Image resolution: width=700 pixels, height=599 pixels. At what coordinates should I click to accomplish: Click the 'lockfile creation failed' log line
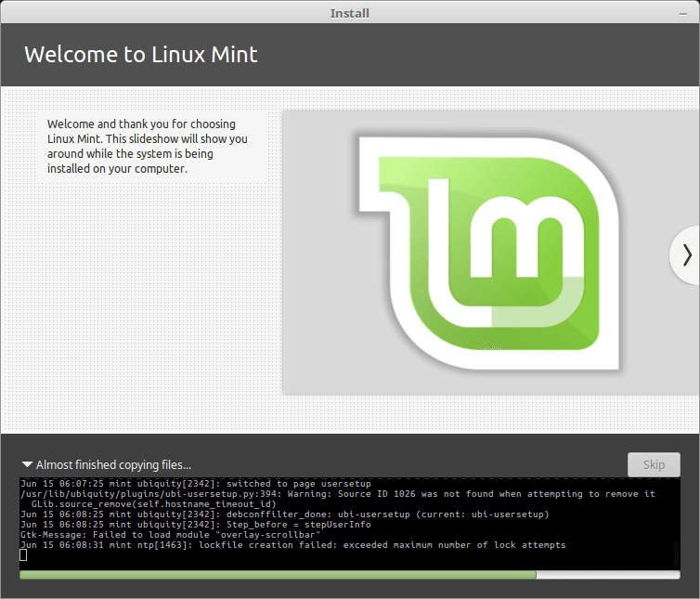[292, 545]
